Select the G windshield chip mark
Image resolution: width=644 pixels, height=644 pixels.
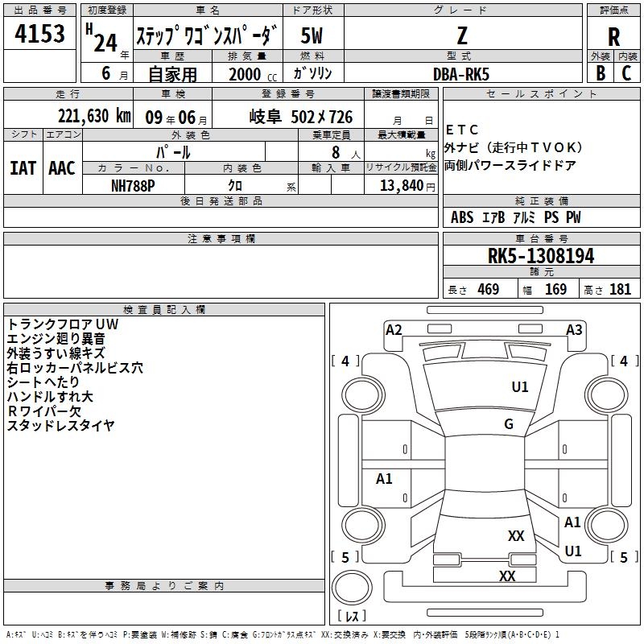click(509, 423)
